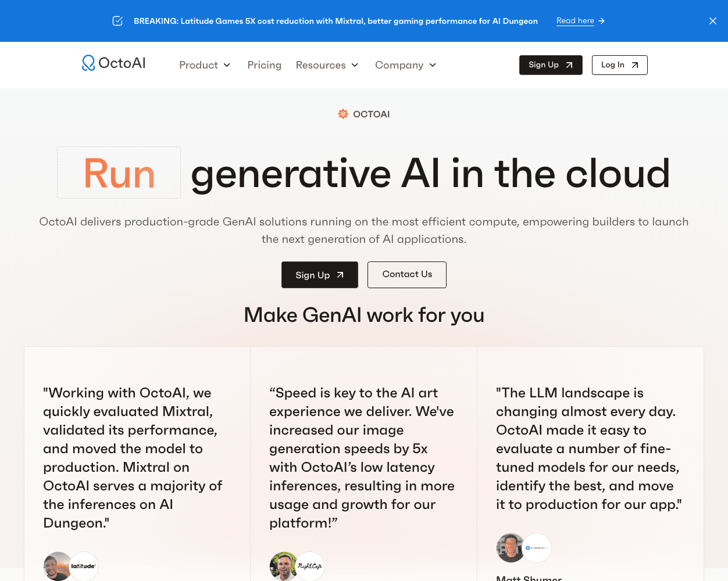Click the NightCafe logo in the second testimonial
The image size is (728, 581).
(x=310, y=566)
